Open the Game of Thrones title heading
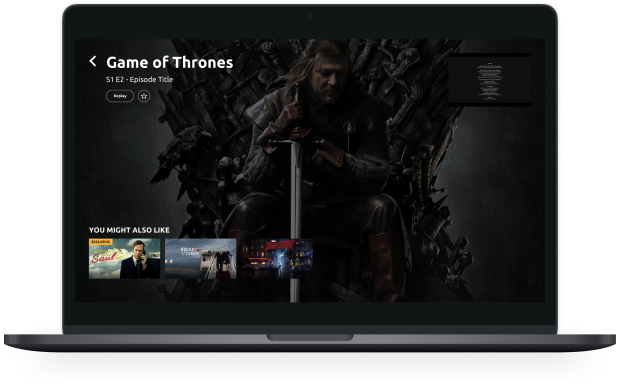 (170, 62)
